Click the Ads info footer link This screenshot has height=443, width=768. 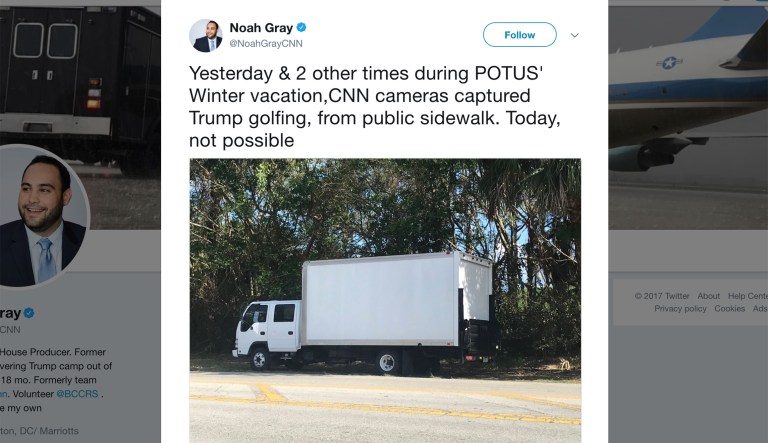point(760,309)
